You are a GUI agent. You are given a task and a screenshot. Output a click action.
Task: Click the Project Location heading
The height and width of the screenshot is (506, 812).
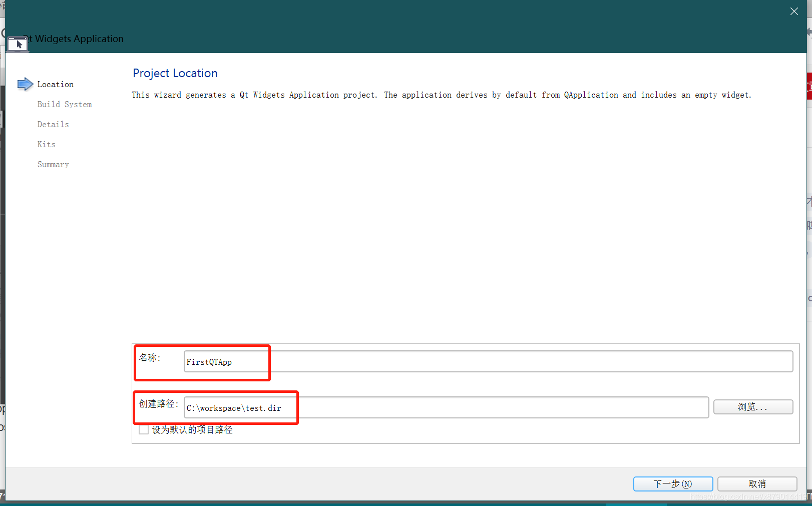tap(175, 73)
